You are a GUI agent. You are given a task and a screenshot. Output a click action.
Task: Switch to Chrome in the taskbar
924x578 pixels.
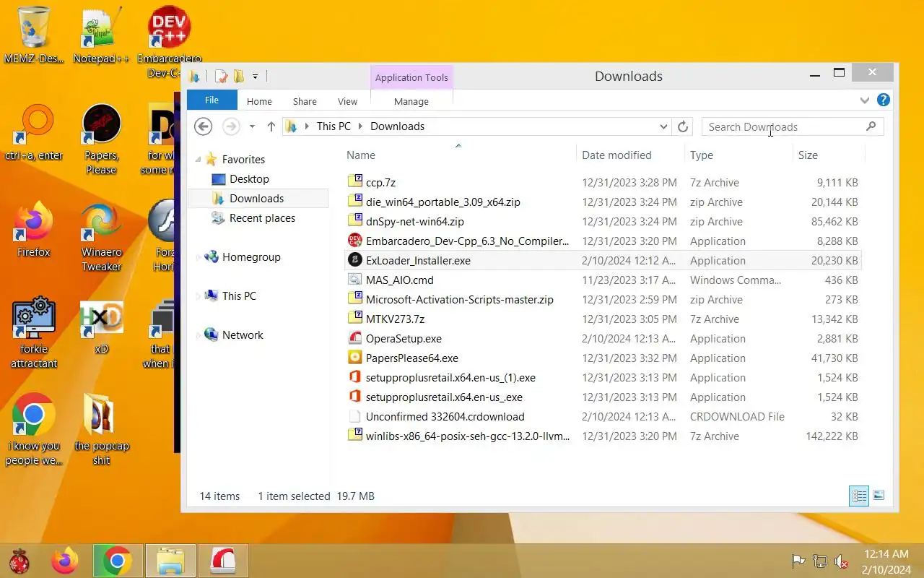click(x=117, y=561)
